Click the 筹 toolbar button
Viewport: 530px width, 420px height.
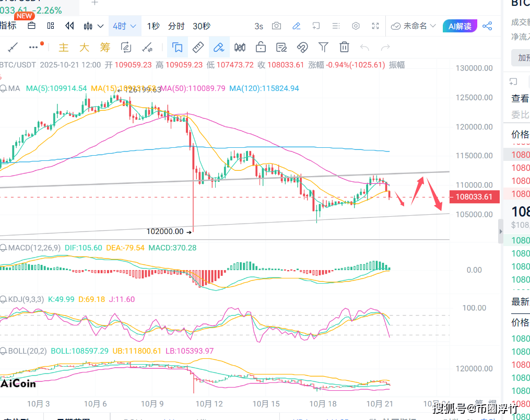pyautogui.click(x=104, y=47)
